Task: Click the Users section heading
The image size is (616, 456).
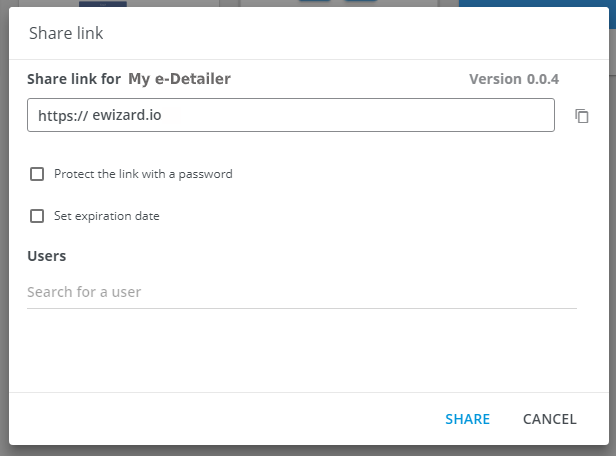Action: coord(47,256)
